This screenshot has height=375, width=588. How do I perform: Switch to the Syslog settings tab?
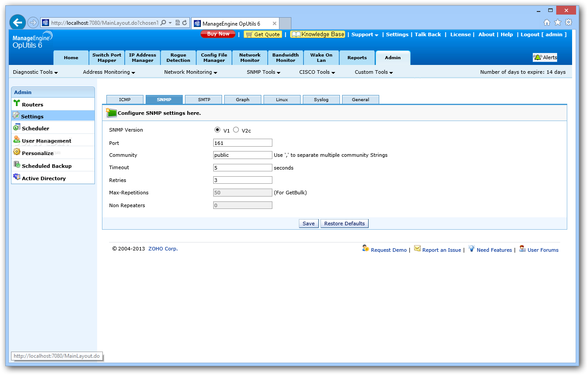(x=321, y=100)
